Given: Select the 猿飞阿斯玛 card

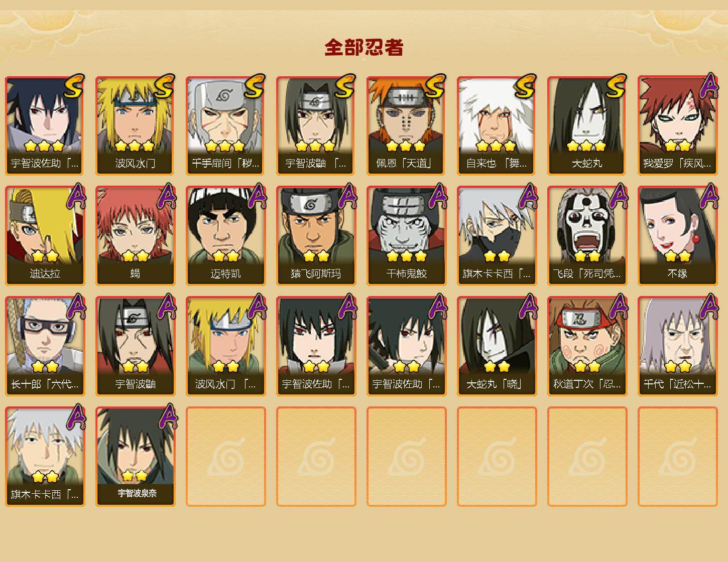Looking at the screenshot, I should click(x=316, y=236).
